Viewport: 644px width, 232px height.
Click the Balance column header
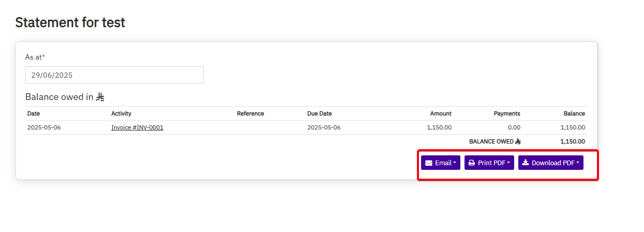coord(574,113)
